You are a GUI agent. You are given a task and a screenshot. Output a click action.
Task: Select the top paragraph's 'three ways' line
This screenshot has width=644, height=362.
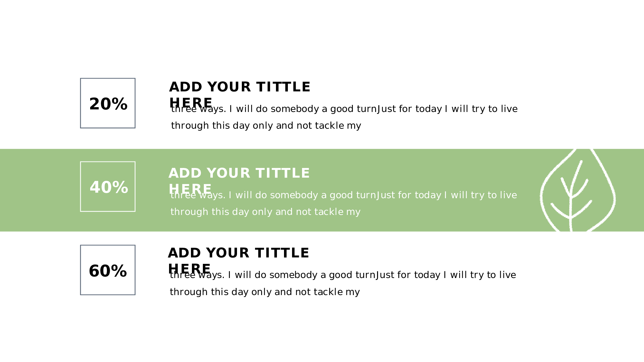[x=344, y=109]
